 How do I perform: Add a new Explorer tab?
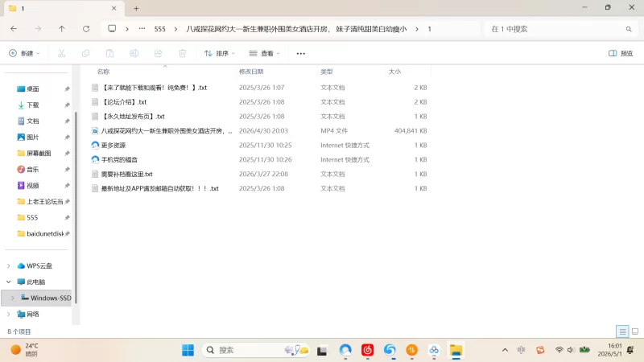point(136,8)
